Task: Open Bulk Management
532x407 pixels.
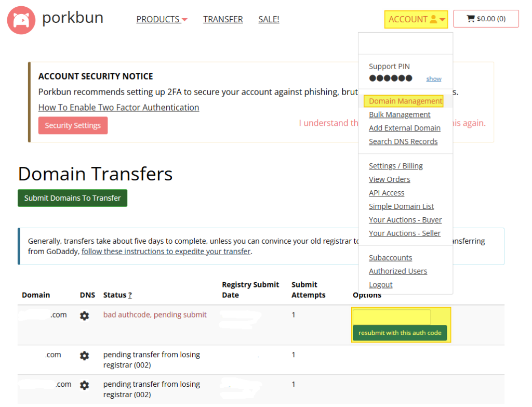Action: [400, 115]
